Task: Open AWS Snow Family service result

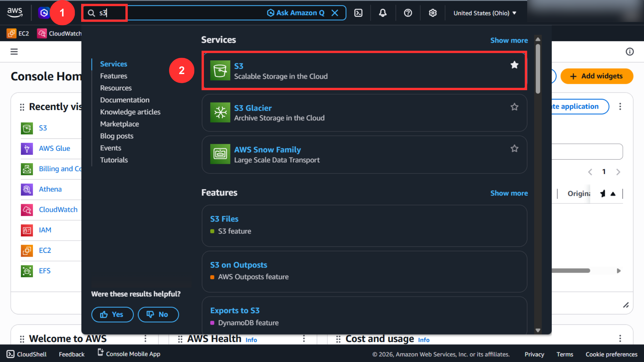Action: [x=364, y=155]
